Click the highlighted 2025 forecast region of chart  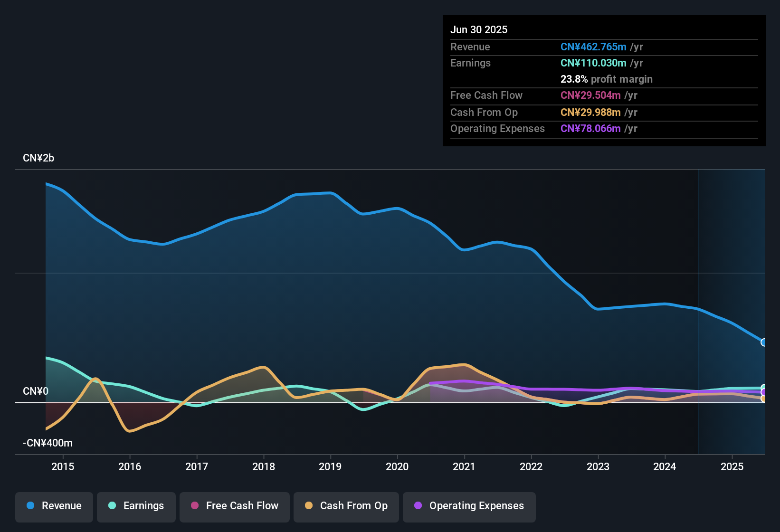732,309
